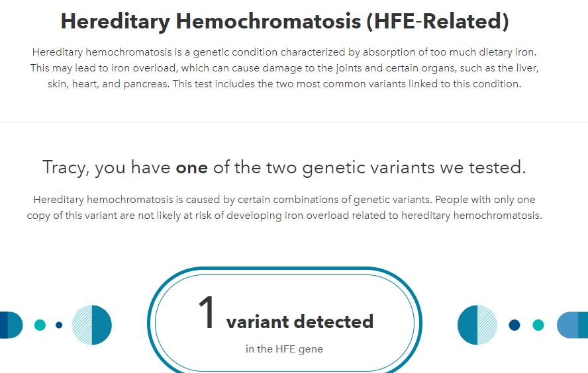
Task: Click the light blue half-pill at right edge
Action: (x=573, y=325)
